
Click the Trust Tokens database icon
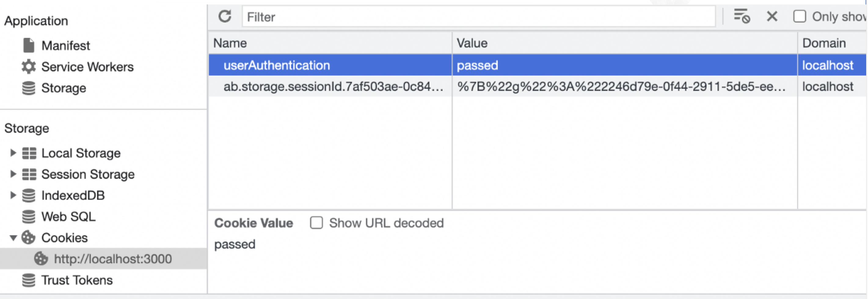click(x=29, y=280)
